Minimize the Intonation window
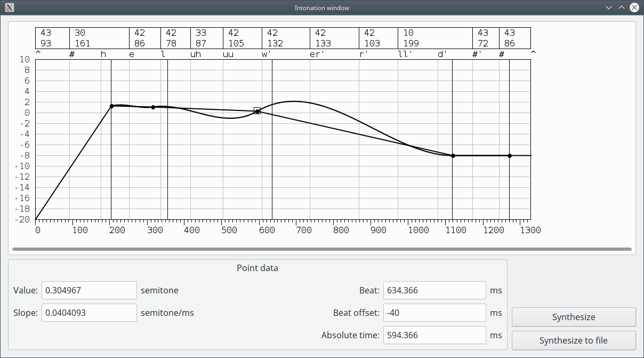This screenshot has width=644, height=358. (x=609, y=7)
